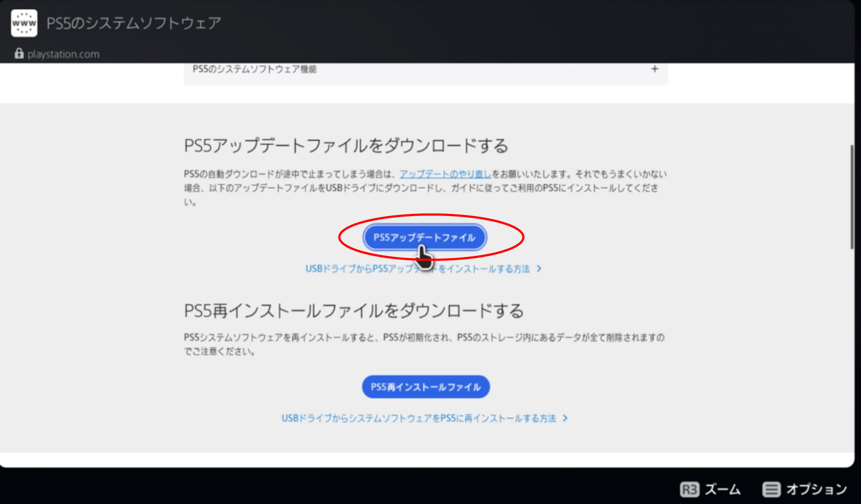This screenshot has width=861, height=504.
Task: Click the PS5再インストールファイルをダウンロードする heading
Action: coord(354,311)
